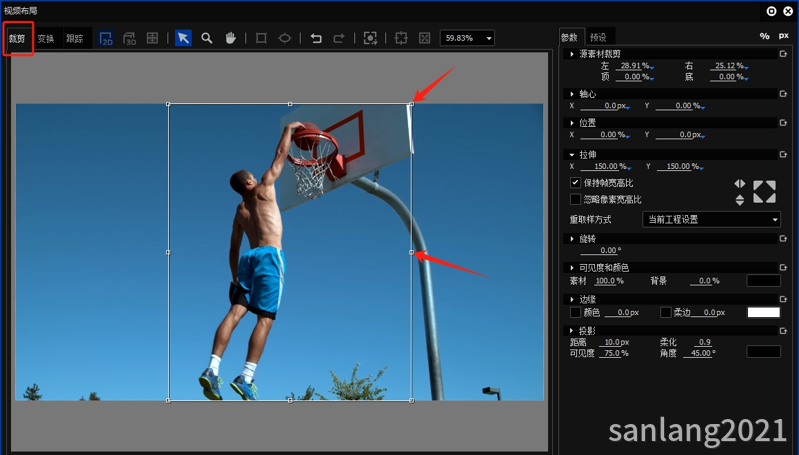Enable 忽略像素宽高比 checkbox

[x=575, y=199]
